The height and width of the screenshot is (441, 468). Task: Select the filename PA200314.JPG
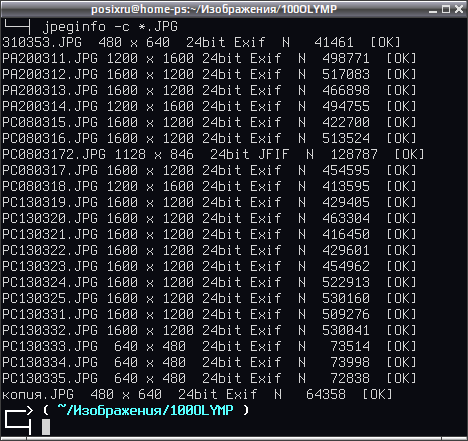point(50,106)
